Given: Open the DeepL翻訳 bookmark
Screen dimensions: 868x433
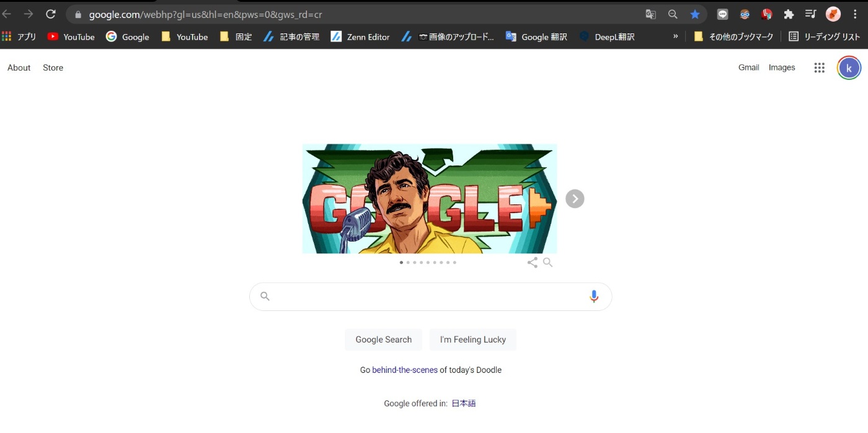Looking at the screenshot, I should click(x=607, y=37).
